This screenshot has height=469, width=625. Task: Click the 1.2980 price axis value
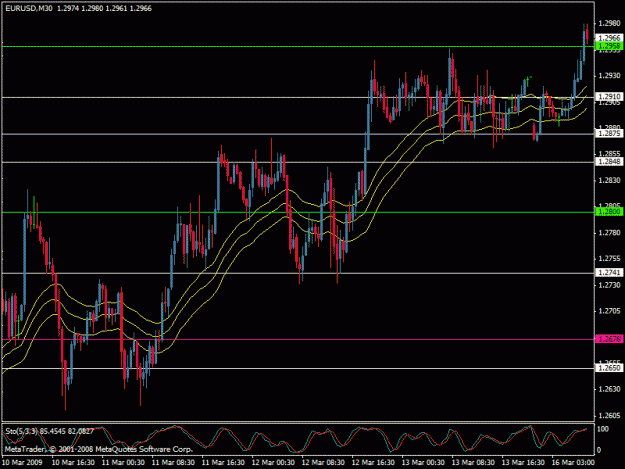[609, 24]
